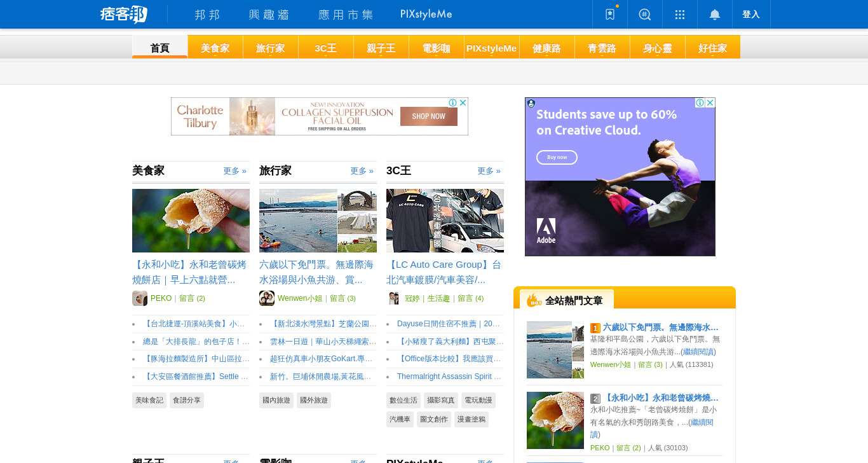Click 冠妤 author avatar under 3C王
Viewport: 868px width, 463px height.
(x=394, y=298)
